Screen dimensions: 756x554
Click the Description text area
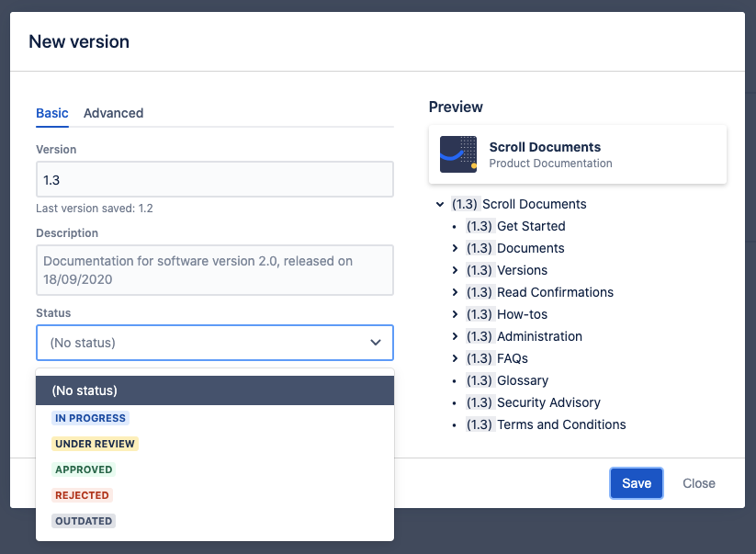click(214, 270)
